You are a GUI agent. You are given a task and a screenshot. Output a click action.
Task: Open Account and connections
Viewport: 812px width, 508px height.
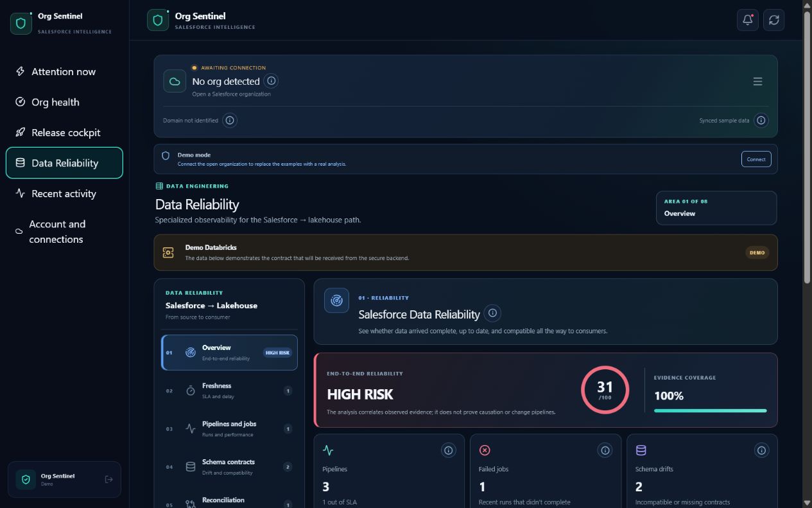click(x=64, y=231)
